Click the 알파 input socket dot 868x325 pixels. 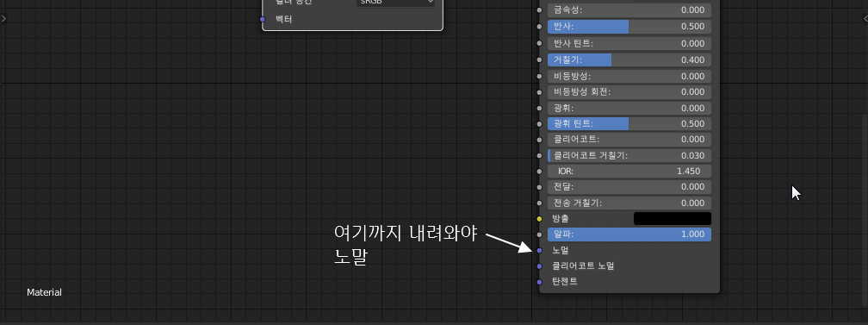[540, 234]
